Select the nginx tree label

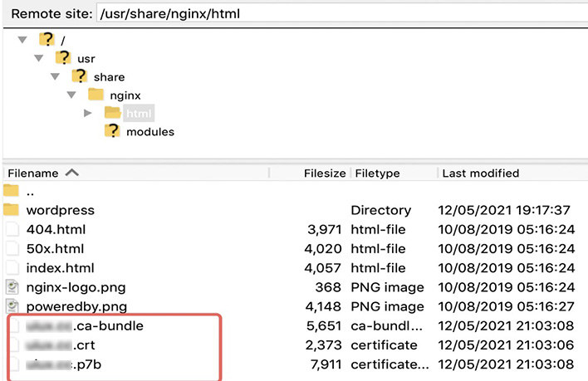point(125,95)
